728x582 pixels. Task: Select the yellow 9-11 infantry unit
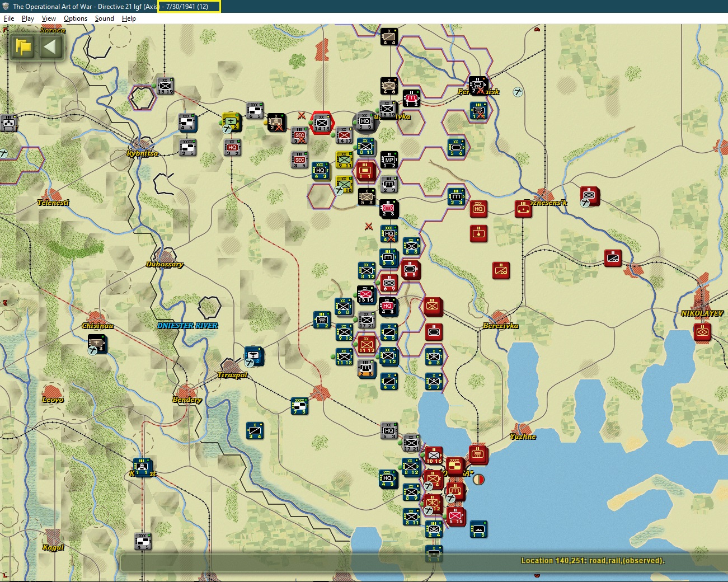[x=344, y=160]
